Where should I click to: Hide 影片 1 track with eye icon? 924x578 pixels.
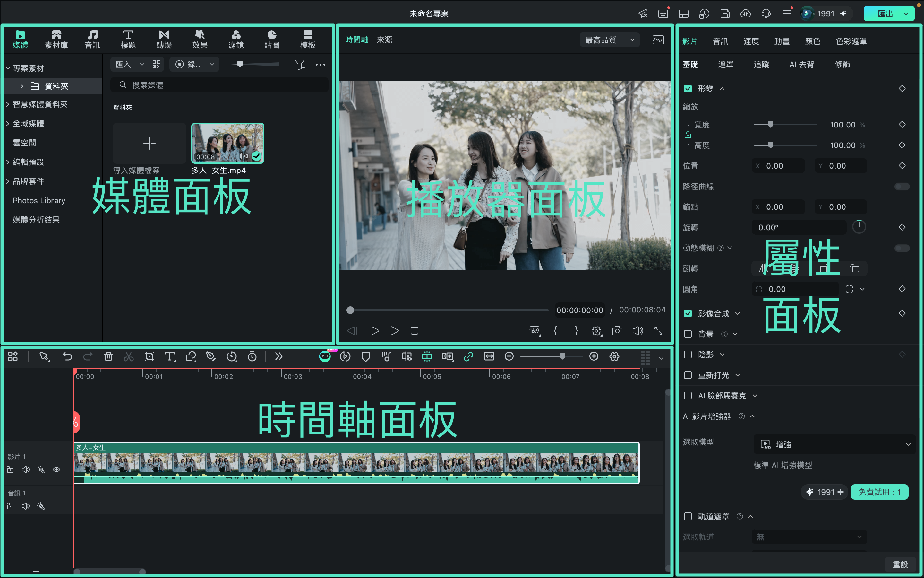(56, 469)
